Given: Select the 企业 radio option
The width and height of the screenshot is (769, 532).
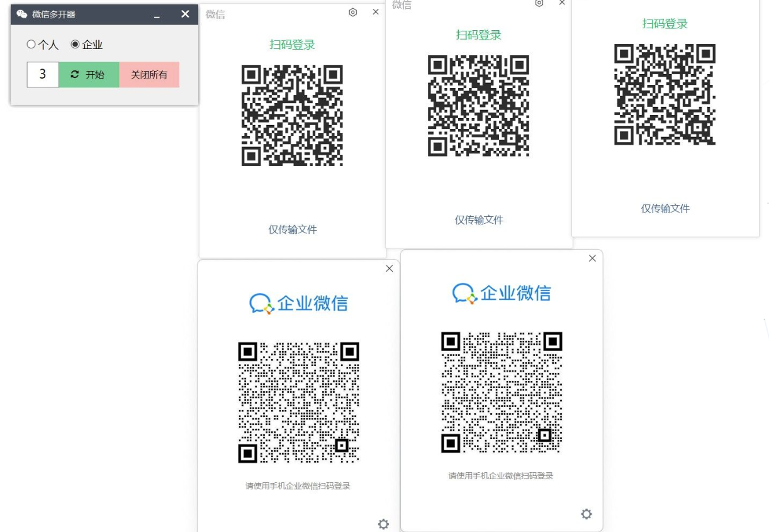Looking at the screenshot, I should tap(86, 45).
